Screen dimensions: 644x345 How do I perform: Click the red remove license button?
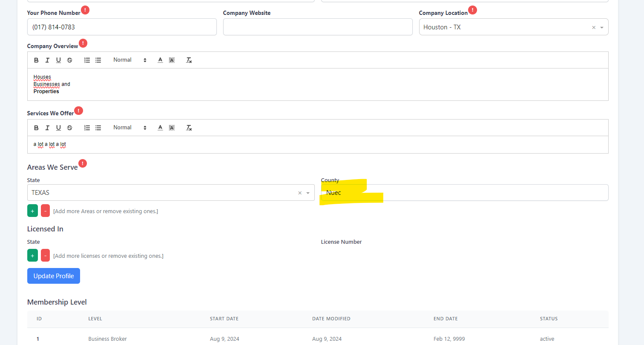[x=45, y=256]
